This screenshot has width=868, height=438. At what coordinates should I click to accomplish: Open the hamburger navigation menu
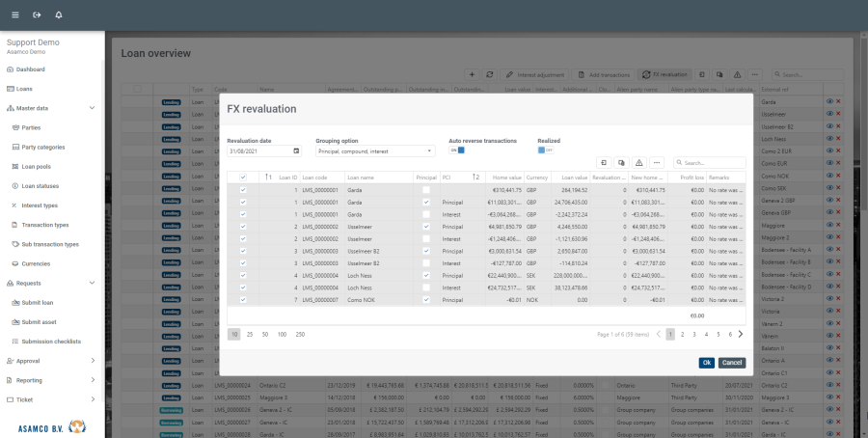coord(14,15)
